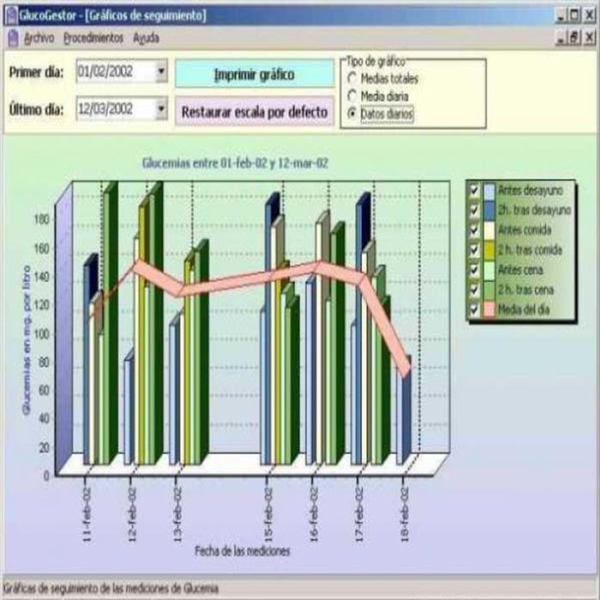
Task: Toggle the Antes comida series checkbox
Action: 474,230
